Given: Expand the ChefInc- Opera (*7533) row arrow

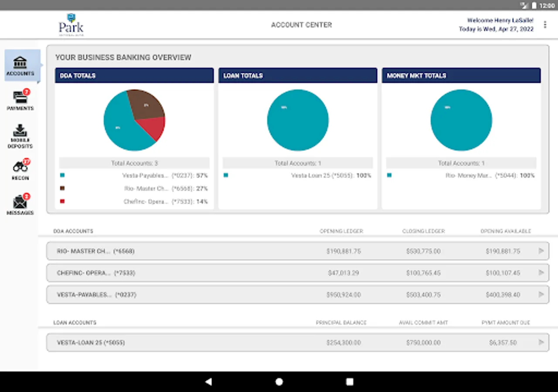Looking at the screenshot, I should coord(541,273).
